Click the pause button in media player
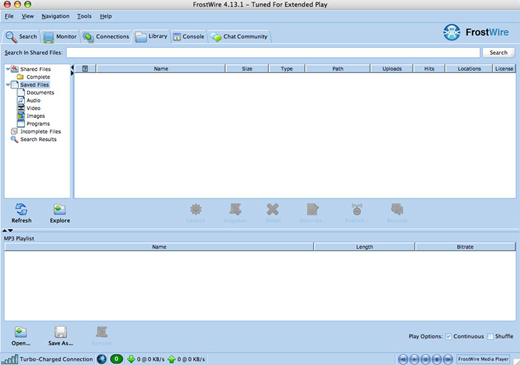 [x=426, y=359]
